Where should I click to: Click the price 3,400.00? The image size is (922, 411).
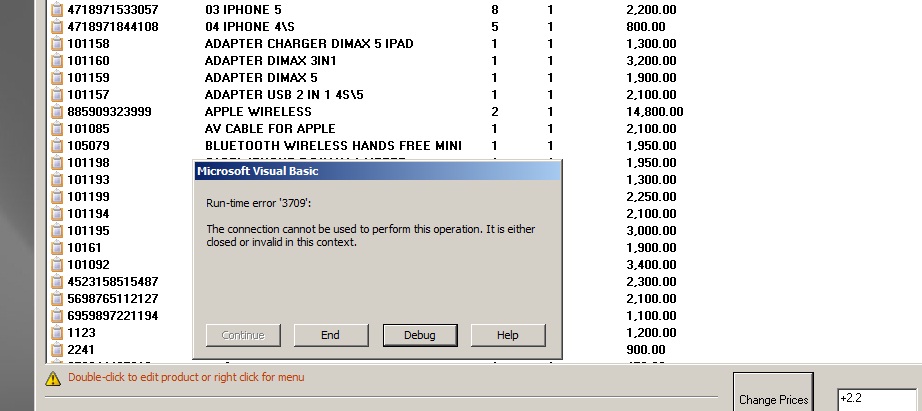click(x=652, y=265)
